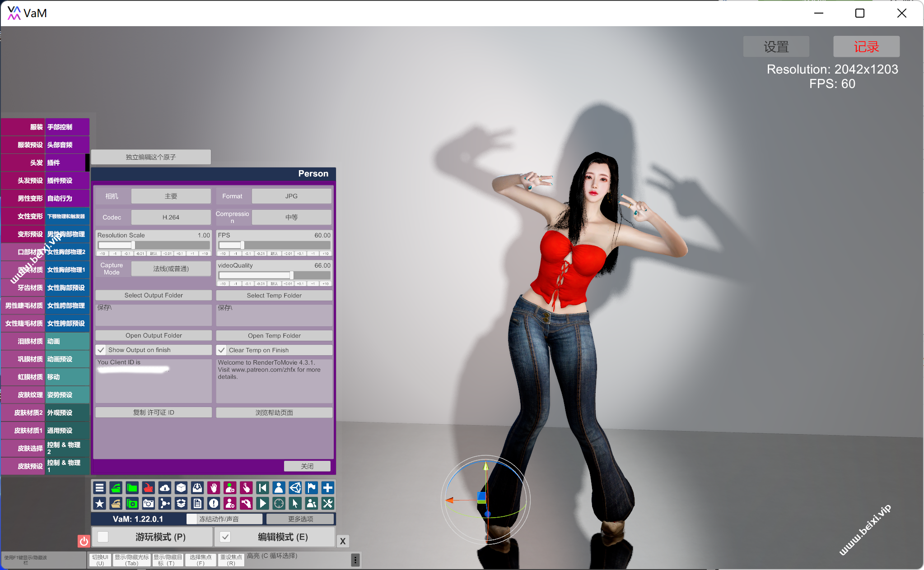
Task: Click the blue person silhouette icon
Action: click(279, 488)
